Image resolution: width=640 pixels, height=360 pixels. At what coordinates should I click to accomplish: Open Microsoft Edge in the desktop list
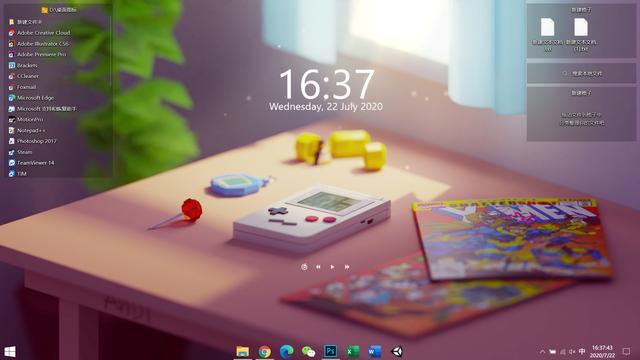(31, 98)
